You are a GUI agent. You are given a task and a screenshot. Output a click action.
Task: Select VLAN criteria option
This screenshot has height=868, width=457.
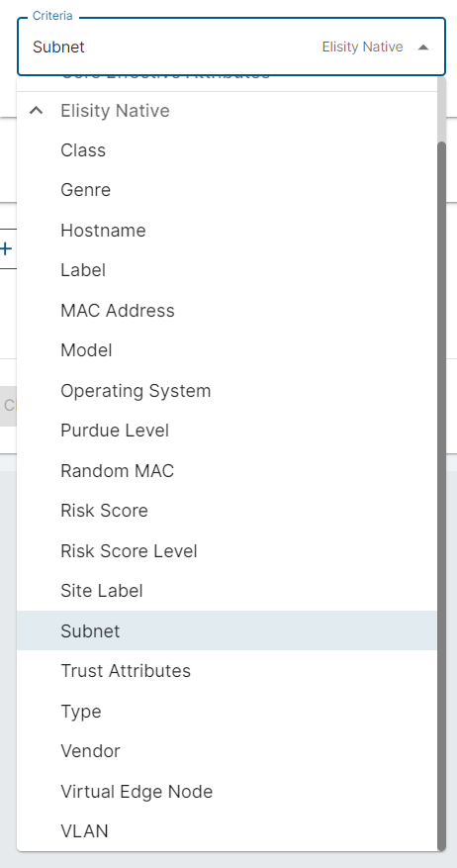[227, 831]
